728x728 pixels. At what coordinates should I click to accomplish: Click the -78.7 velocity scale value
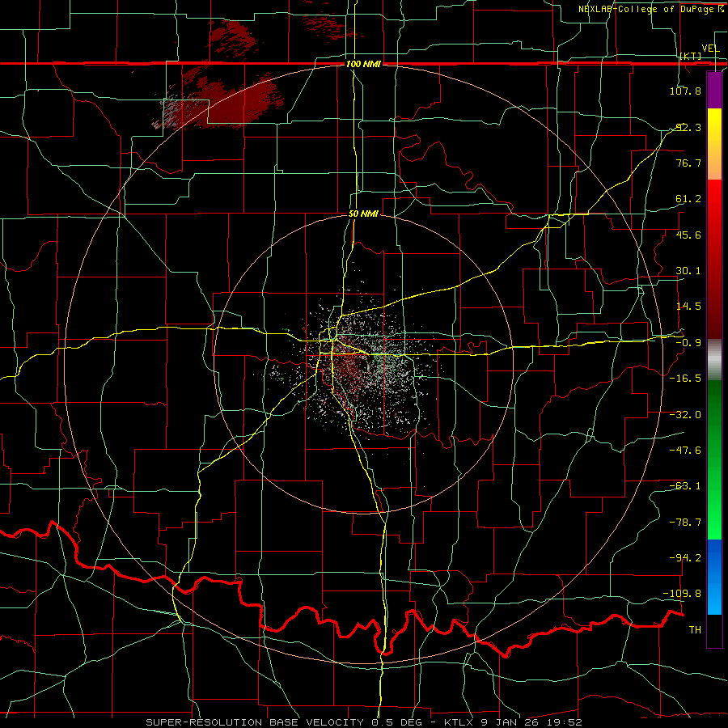pos(685,523)
